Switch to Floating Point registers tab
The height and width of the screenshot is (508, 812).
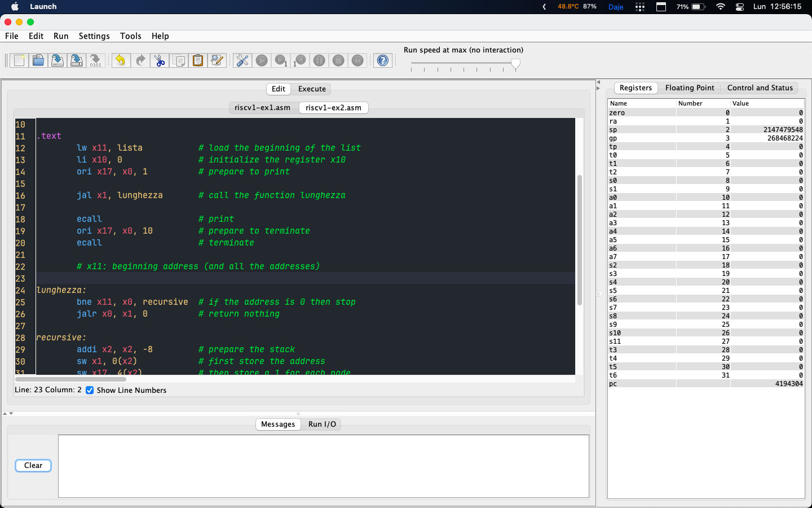coord(690,88)
